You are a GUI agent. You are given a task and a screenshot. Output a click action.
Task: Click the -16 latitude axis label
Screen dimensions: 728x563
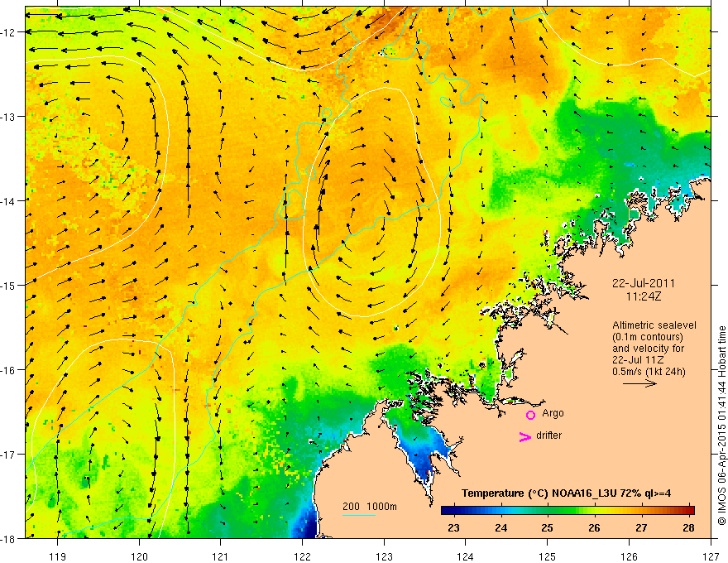click(x=9, y=370)
